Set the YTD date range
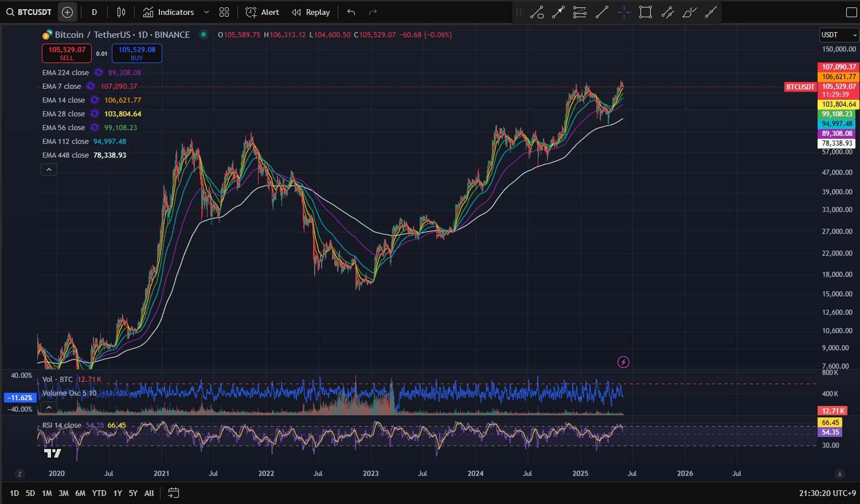This screenshot has height=504, width=860. pos(99,493)
